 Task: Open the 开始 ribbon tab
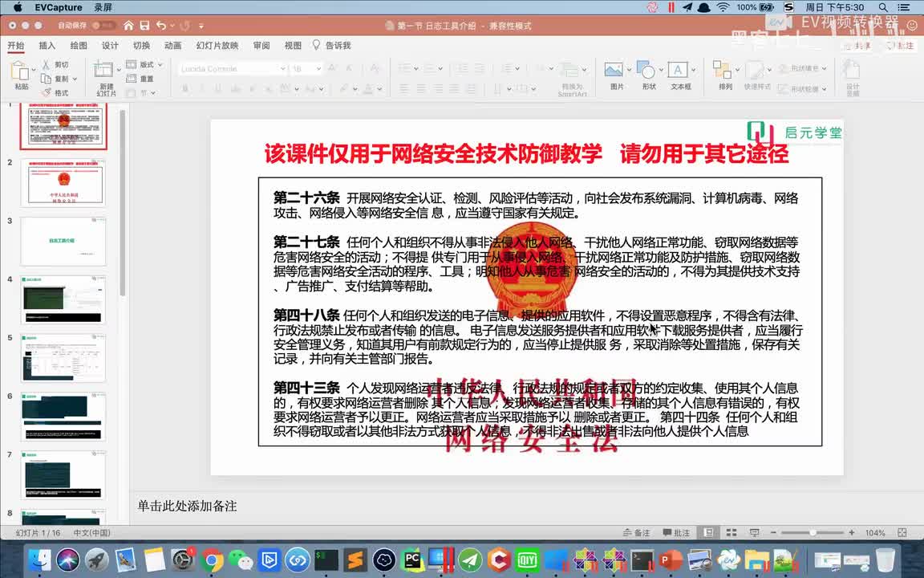(x=16, y=46)
